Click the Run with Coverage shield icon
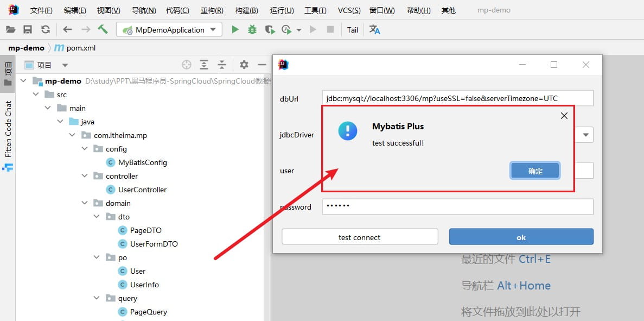The width and height of the screenshot is (644, 321). (269, 30)
